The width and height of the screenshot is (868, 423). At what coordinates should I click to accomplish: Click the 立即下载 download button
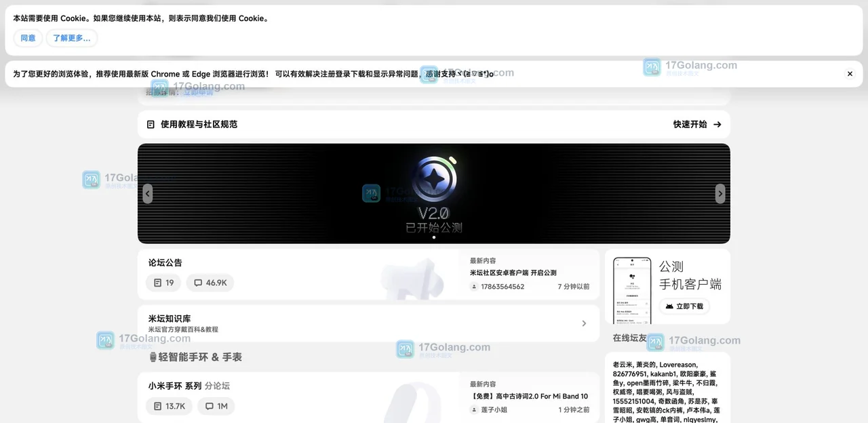tap(684, 306)
